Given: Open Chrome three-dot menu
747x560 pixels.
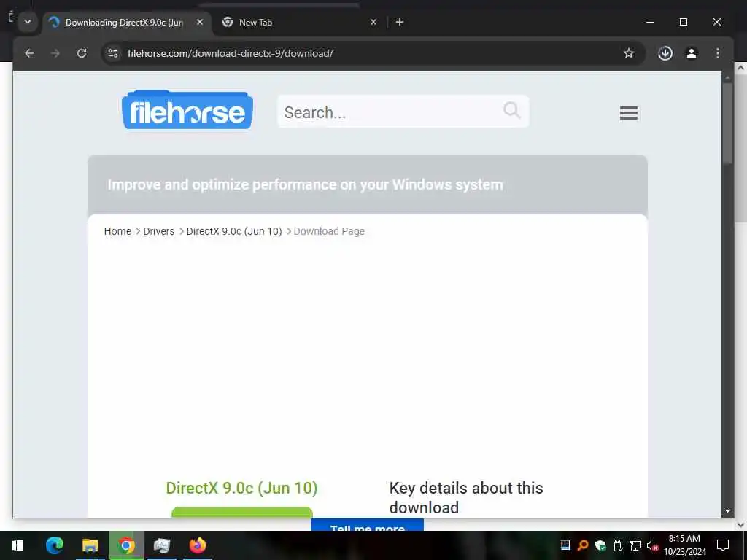Looking at the screenshot, I should tap(718, 53).
